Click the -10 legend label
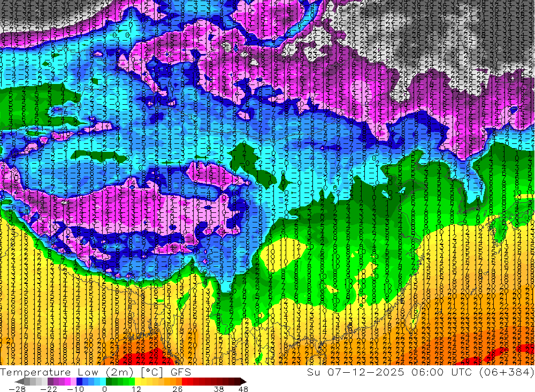This screenshot has height=392, width=535. 75,389
